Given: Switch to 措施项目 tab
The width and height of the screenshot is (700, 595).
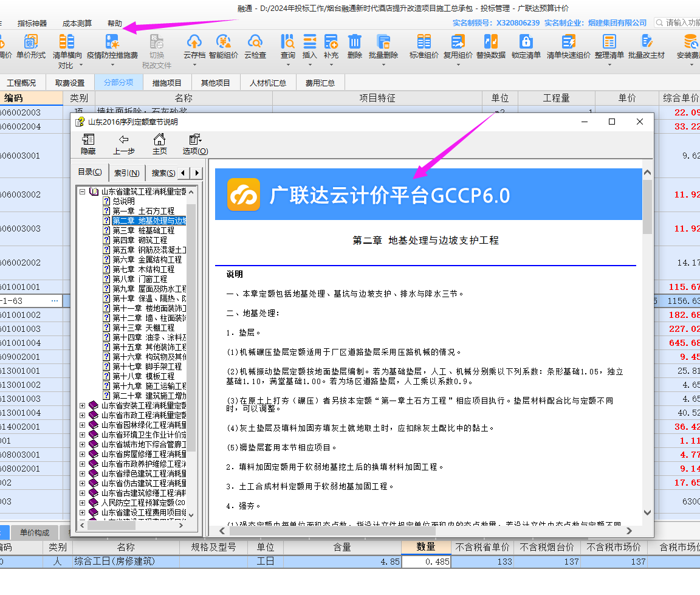Looking at the screenshot, I should point(167,83).
